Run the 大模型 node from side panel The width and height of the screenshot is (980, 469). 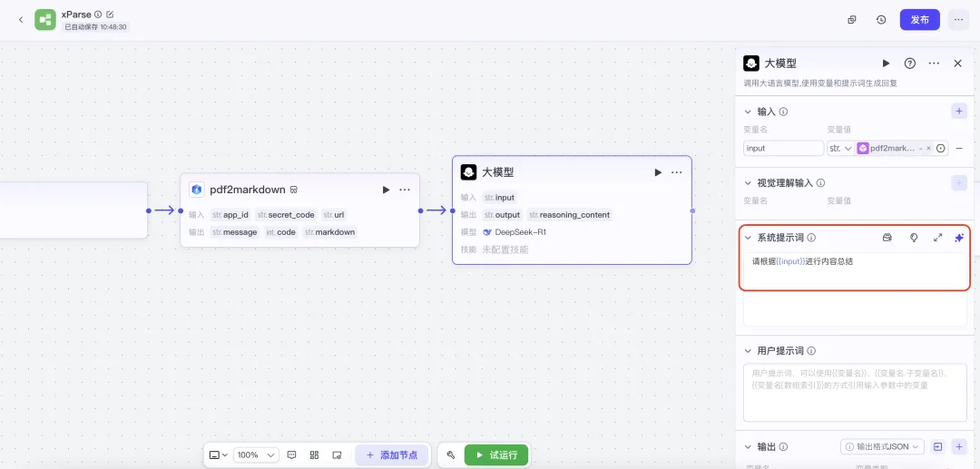coord(886,64)
